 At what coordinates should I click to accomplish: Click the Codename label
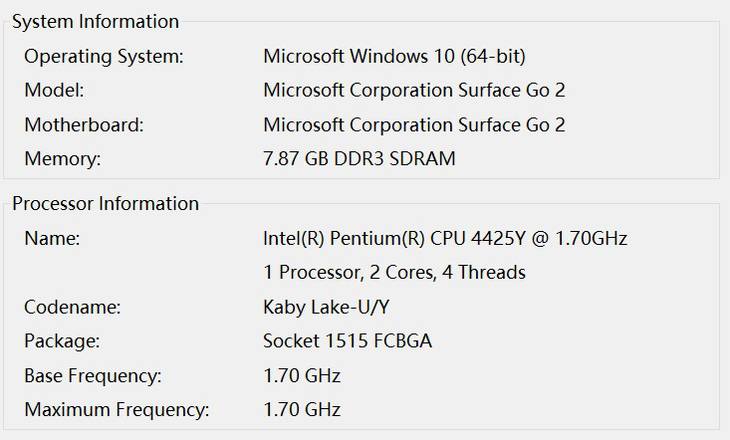coord(70,307)
